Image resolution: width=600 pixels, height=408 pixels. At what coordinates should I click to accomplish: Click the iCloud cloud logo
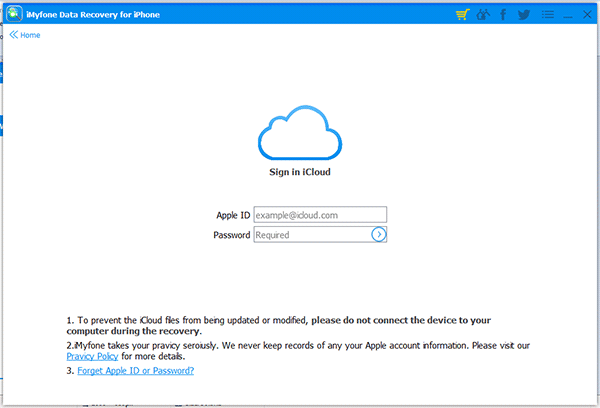[300, 132]
